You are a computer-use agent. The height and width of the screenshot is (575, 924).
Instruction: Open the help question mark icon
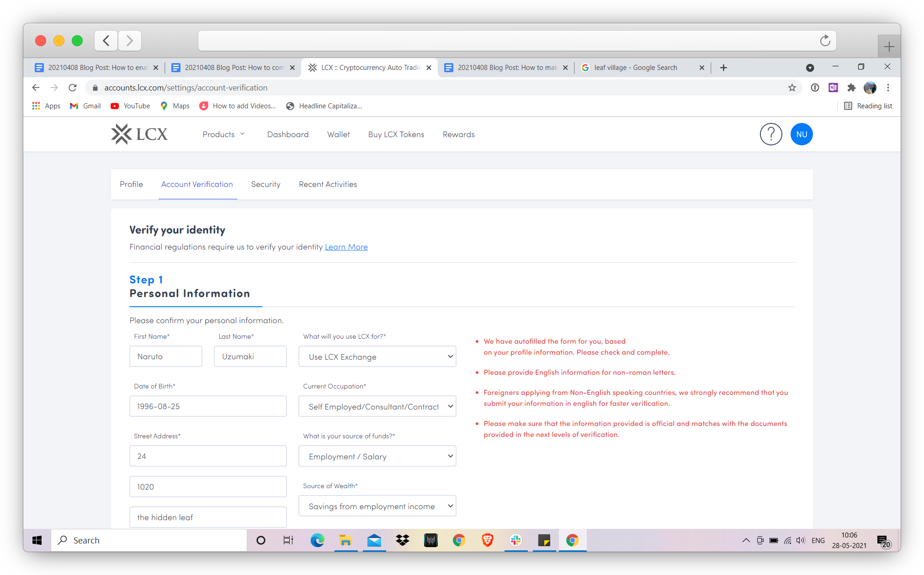pyautogui.click(x=770, y=134)
